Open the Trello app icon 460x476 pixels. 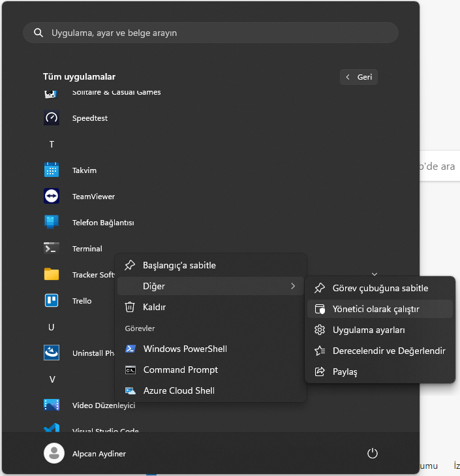pyautogui.click(x=52, y=300)
